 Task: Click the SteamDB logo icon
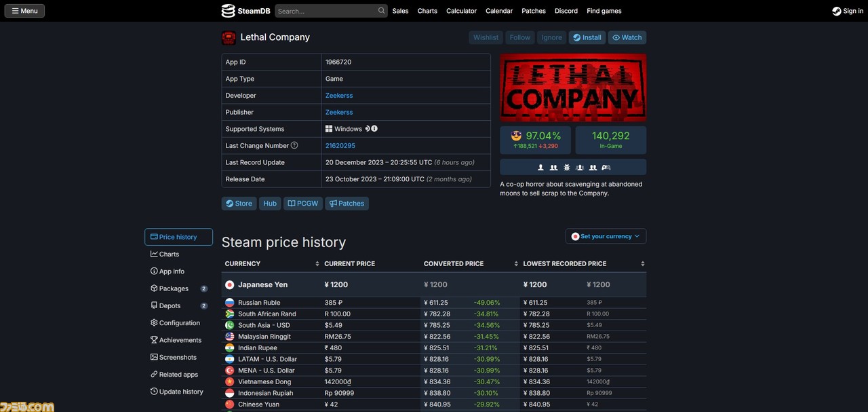[x=228, y=11]
